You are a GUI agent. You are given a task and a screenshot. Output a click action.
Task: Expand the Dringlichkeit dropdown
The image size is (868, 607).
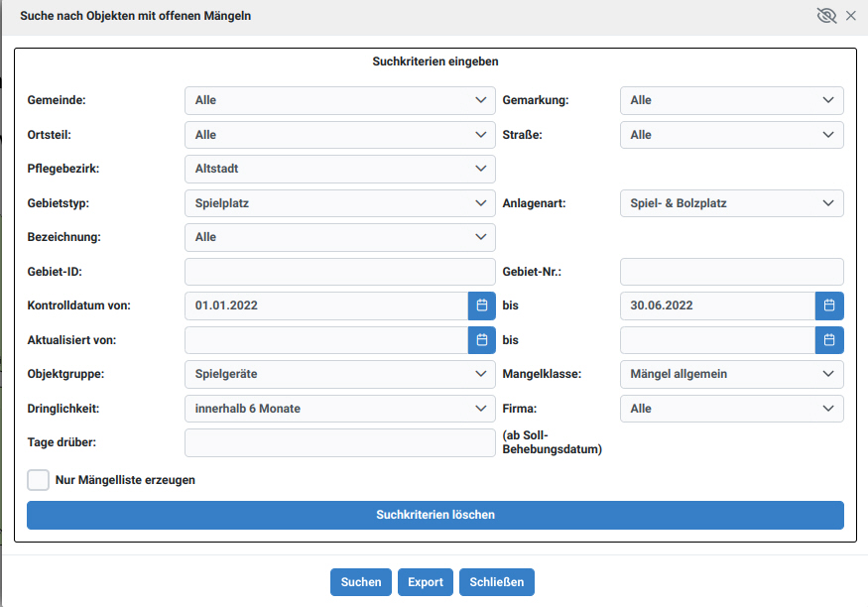339,408
